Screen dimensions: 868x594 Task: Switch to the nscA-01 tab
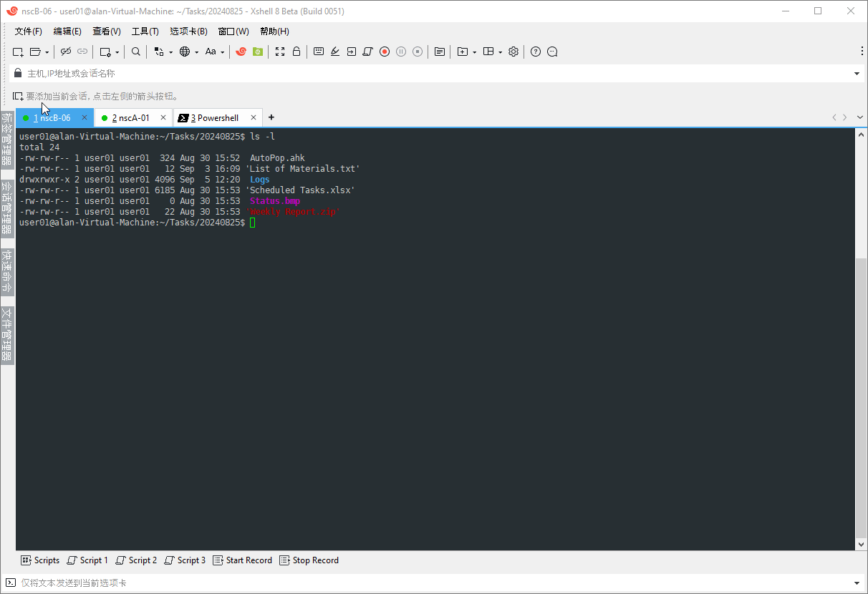pyautogui.click(x=133, y=118)
